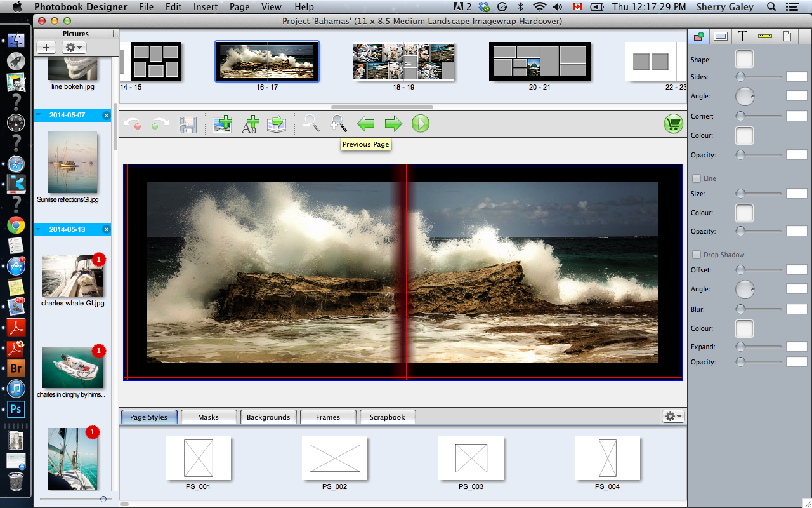Image resolution: width=812 pixels, height=508 pixels.
Task: Go to next page with right arrow
Action: coord(393,124)
